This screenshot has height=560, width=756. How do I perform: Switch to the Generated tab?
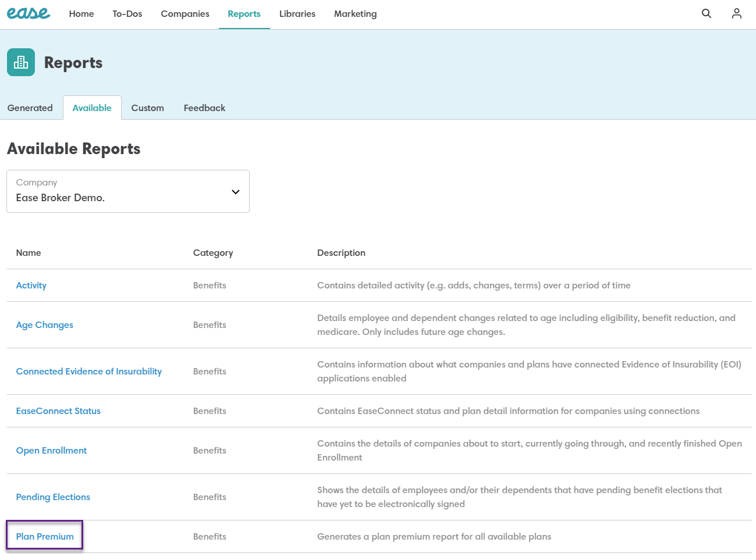pos(30,108)
